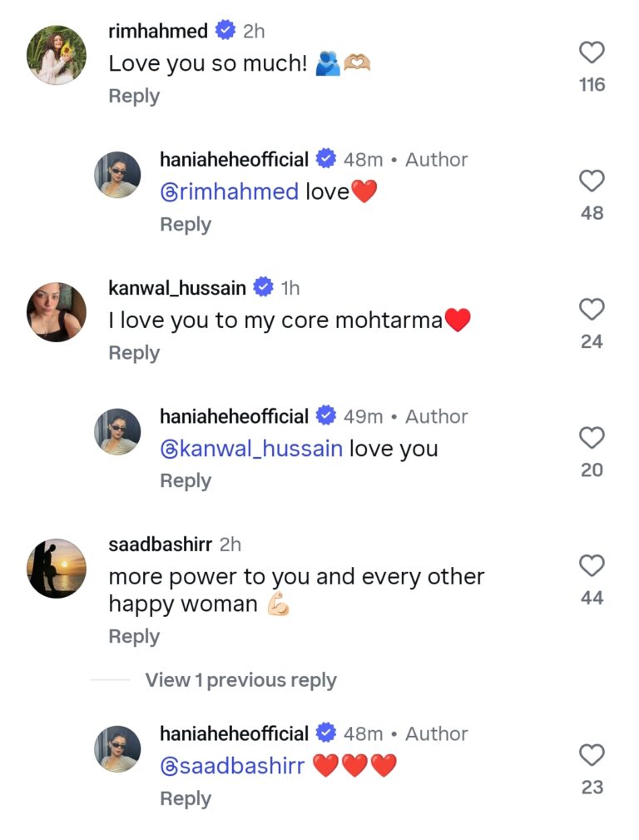Screen dimensions: 639x840
Task: Tap haniaheheofficial's avatar beside the "love❤️" reply
Action: pyautogui.click(x=116, y=174)
